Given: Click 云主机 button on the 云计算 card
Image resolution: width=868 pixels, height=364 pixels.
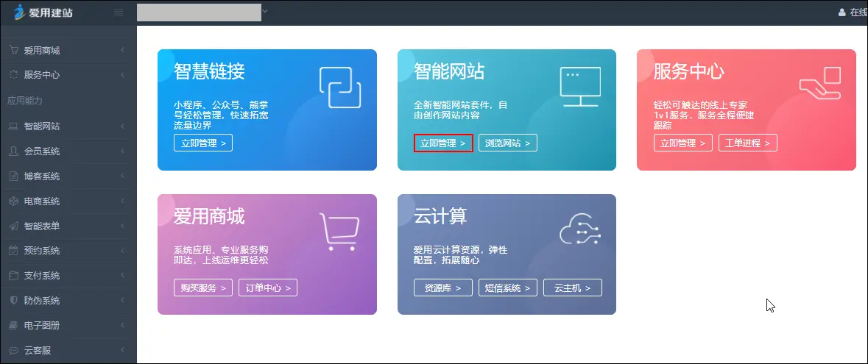Looking at the screenshot, I should pyautogui.click(x=572, y=288).
